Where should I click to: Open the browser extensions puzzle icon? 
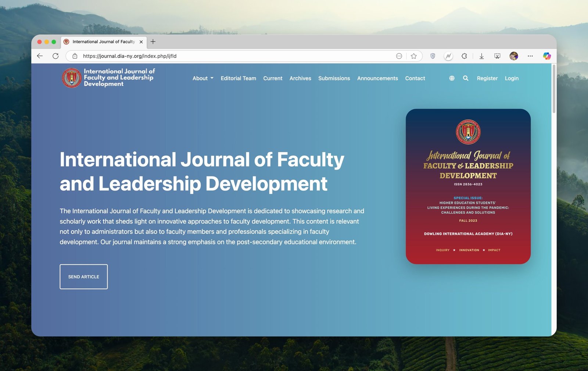(x=464, y=56)
